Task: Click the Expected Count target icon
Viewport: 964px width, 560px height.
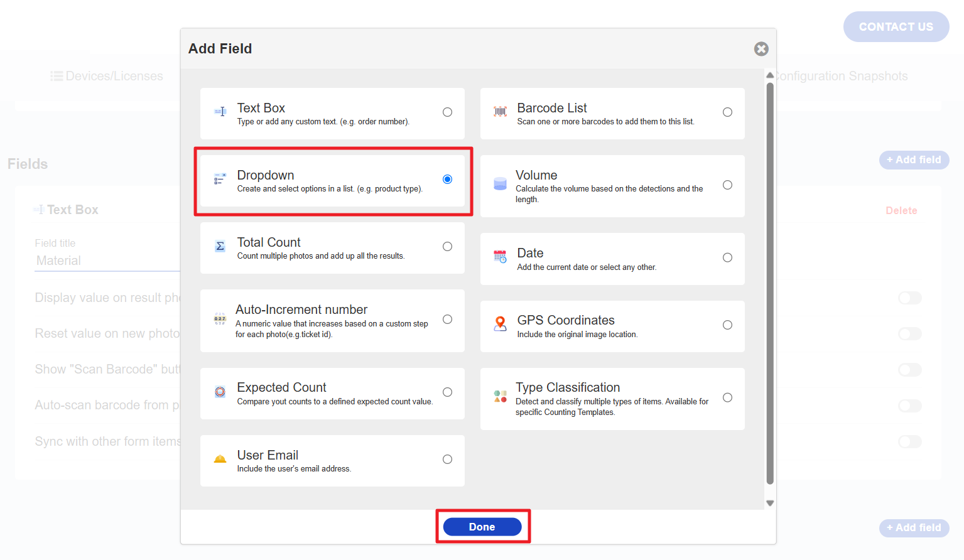Action: tap(220, 392)
